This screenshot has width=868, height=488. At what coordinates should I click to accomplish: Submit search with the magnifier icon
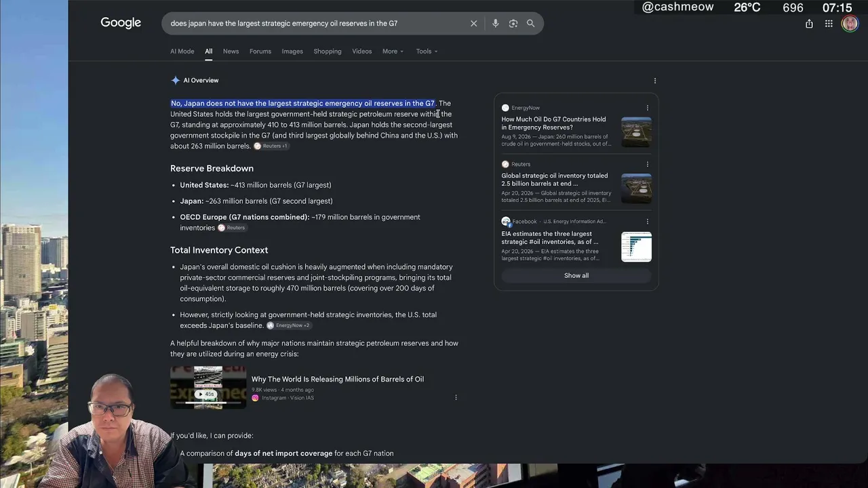pos(531,24)
